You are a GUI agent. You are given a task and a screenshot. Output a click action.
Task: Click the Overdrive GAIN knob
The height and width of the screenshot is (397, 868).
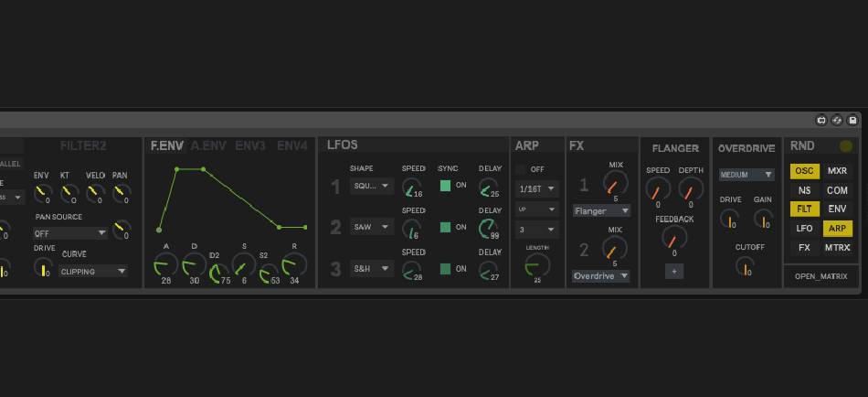[x=763, y=219]
